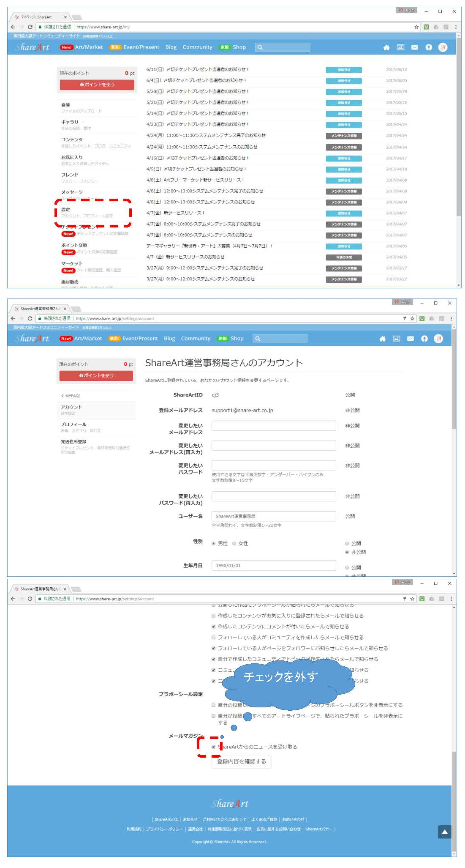Reload the page in the bottom browser window
The height and width of the screenshot is (868, 465).
(30, 599)
